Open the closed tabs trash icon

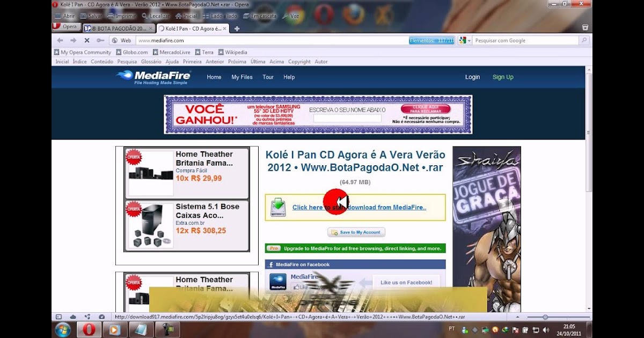[585, 28]
